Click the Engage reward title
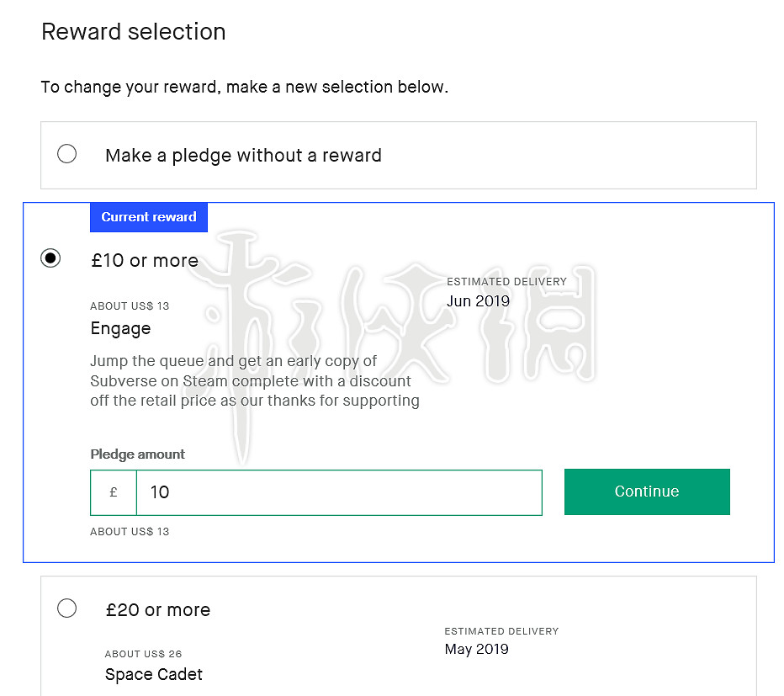The image size is (784, 696). [x=120, y=329]
